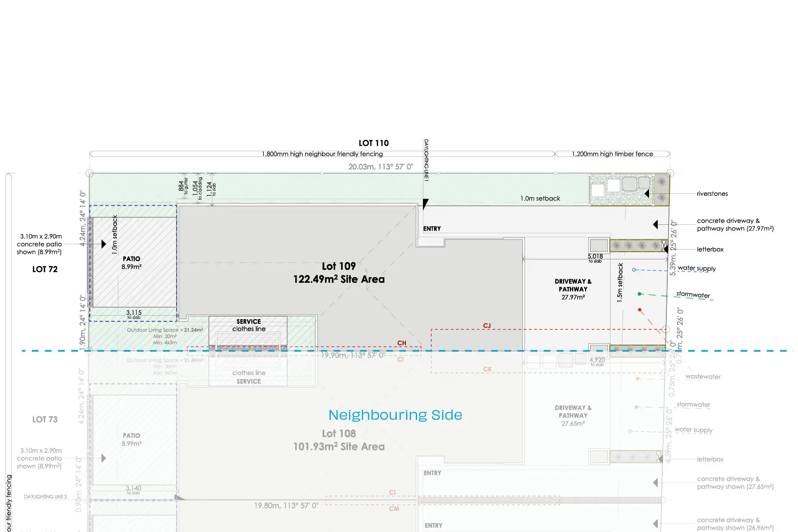Select the "19.80m, 113° 57' 0"" boundary dimension
Screen dimensions: 798x532
[x=286, y=505]
